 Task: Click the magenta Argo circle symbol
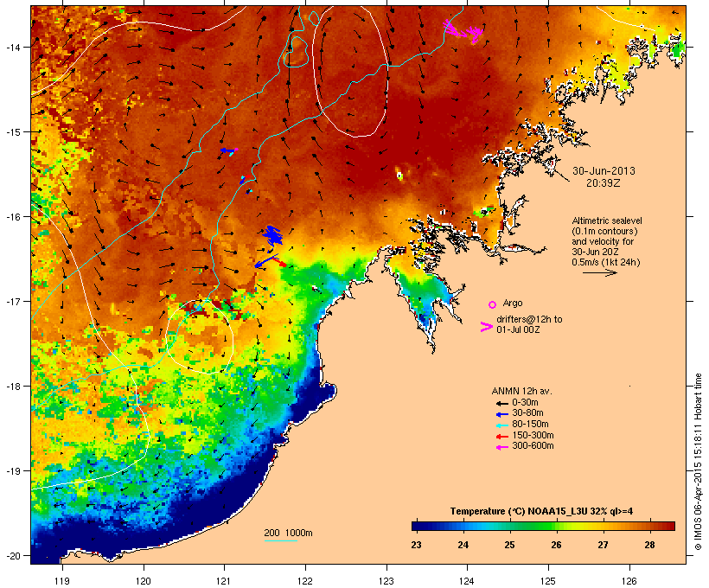pos(493,304)
